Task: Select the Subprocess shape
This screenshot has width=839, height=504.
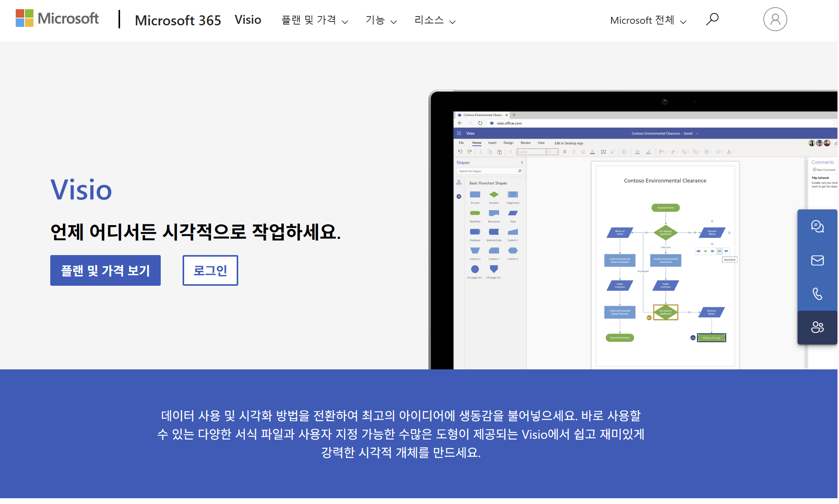Action: tap(513, 195)
